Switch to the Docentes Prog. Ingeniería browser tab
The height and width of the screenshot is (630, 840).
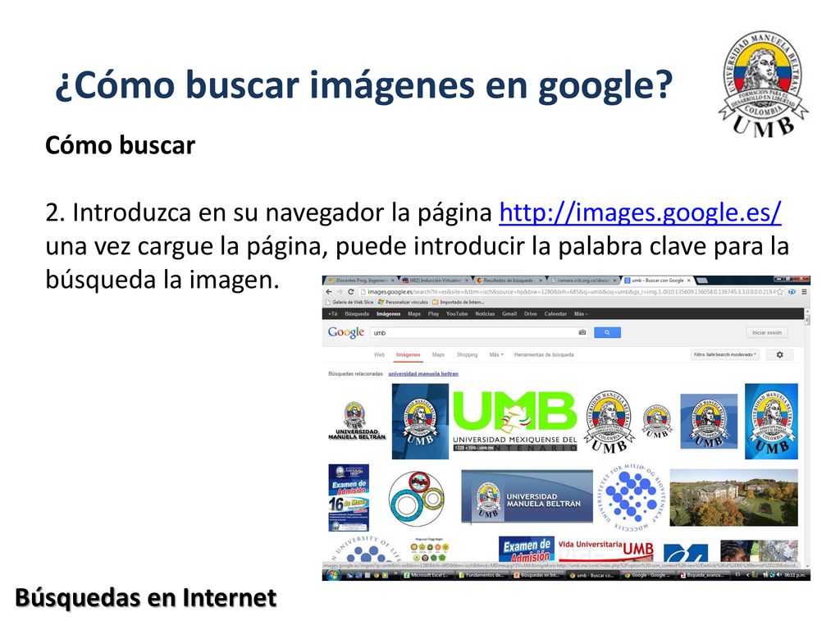[359, 281]
